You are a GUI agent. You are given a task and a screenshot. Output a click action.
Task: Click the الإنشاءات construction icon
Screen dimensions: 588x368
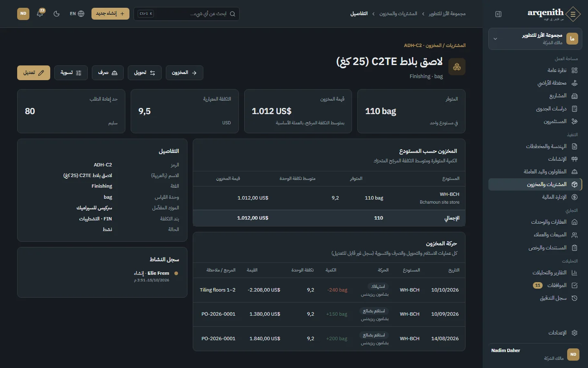click(x=575, y=159)
